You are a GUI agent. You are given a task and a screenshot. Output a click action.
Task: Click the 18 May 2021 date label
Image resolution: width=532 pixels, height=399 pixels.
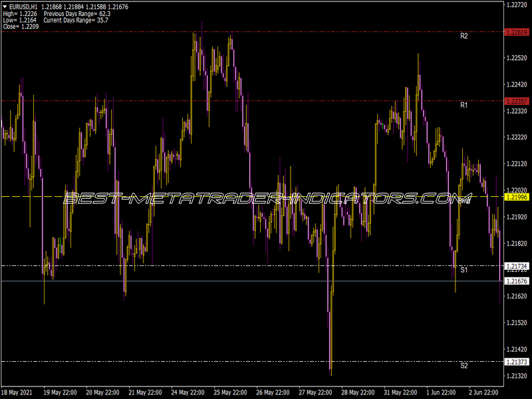[17, 392]
